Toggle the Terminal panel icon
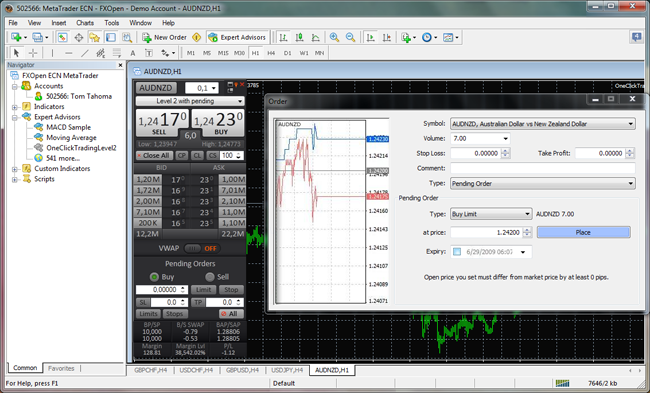The image size is (650, 393). coord(111,37)
